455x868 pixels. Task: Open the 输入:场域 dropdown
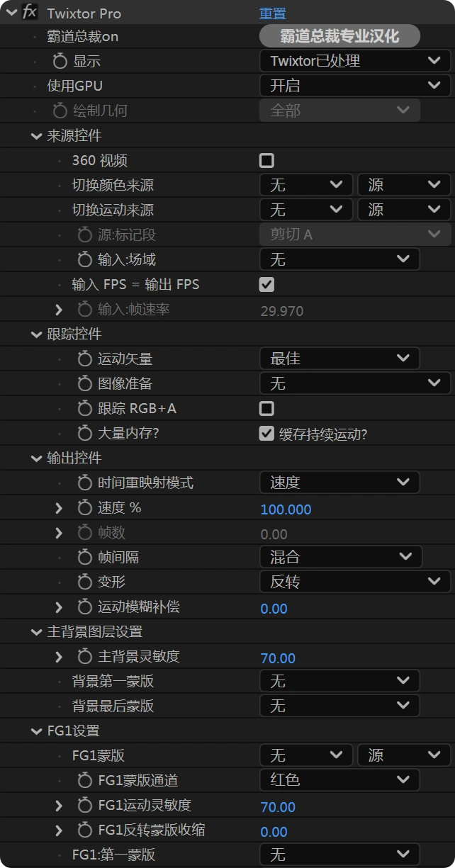tap(339, 259)
